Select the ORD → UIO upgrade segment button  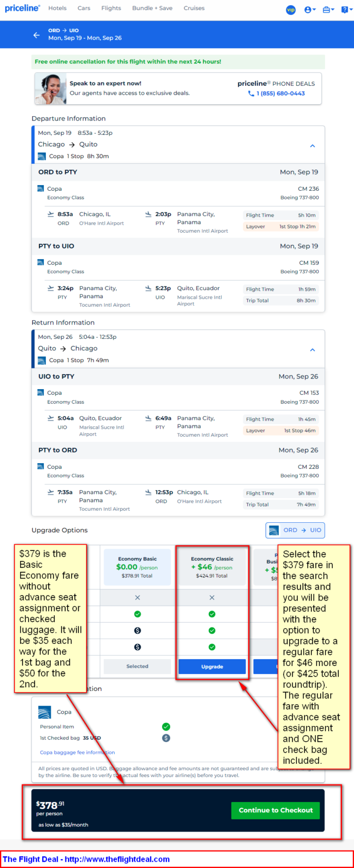[295, 530]
